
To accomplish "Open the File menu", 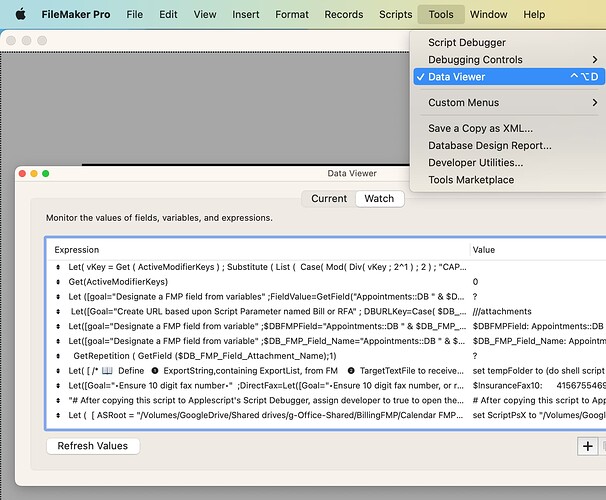I will pos(134,15).
